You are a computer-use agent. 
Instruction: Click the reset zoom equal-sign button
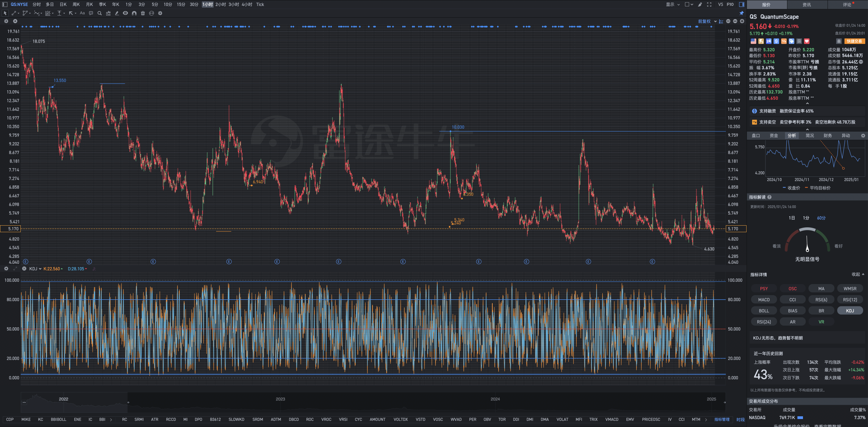pyautogui.click(x=728, y=21)
